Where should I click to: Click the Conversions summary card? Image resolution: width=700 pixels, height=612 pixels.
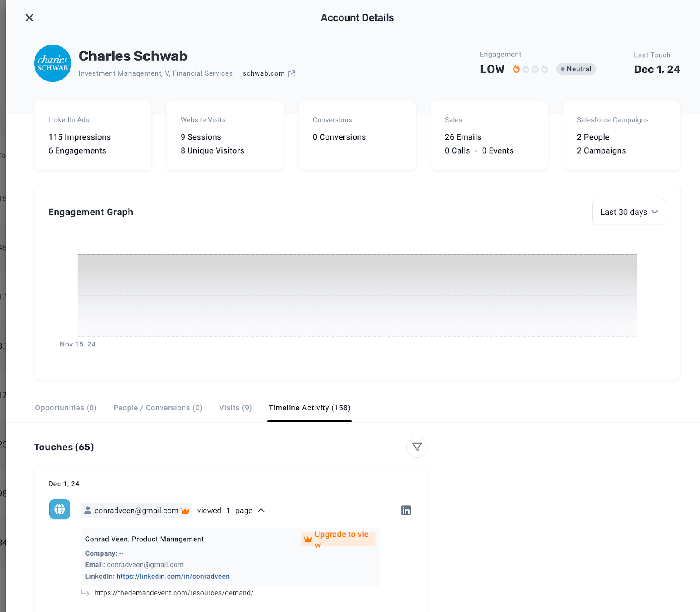[357, 136]
